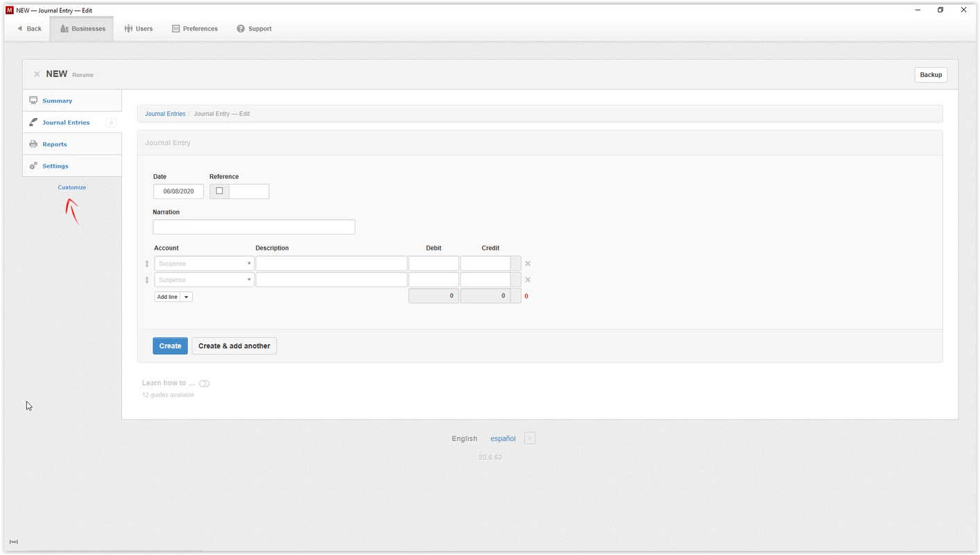The image size is (980, 555).
Task: Select the English language option
Action: [x=464, y=438]
